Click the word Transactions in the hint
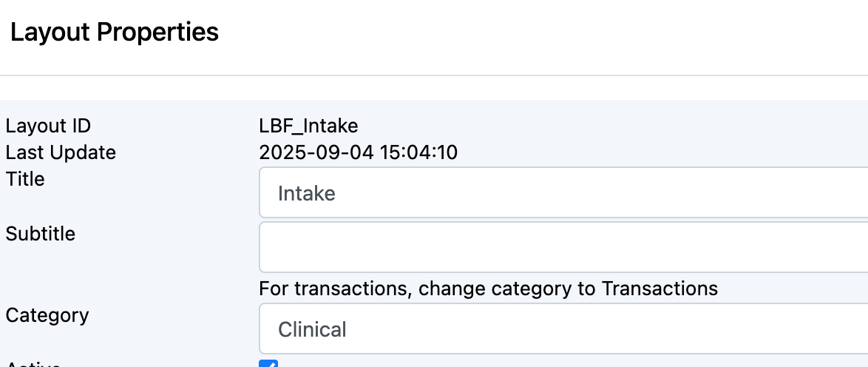Viewport: 868px width, 367px height. (660, 288)
